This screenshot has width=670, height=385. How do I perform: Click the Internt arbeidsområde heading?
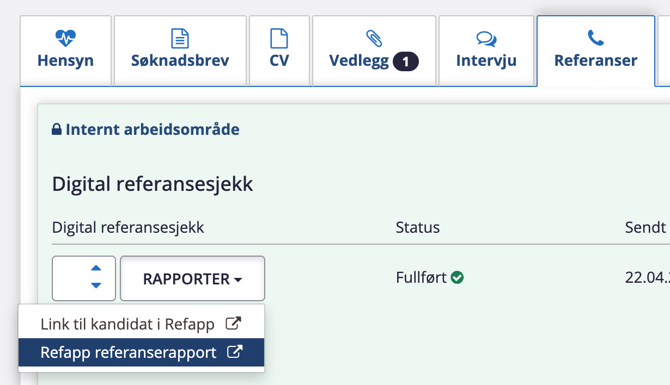pyautogui.click(x=153, y=129)
